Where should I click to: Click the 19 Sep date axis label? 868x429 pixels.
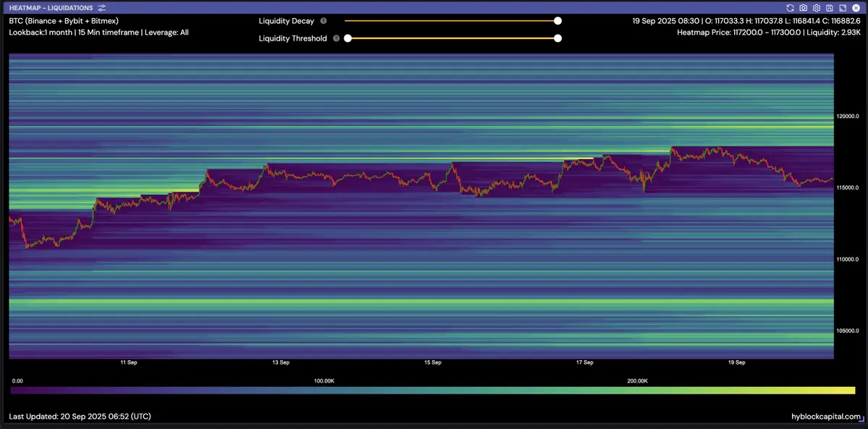pos(737,363)
